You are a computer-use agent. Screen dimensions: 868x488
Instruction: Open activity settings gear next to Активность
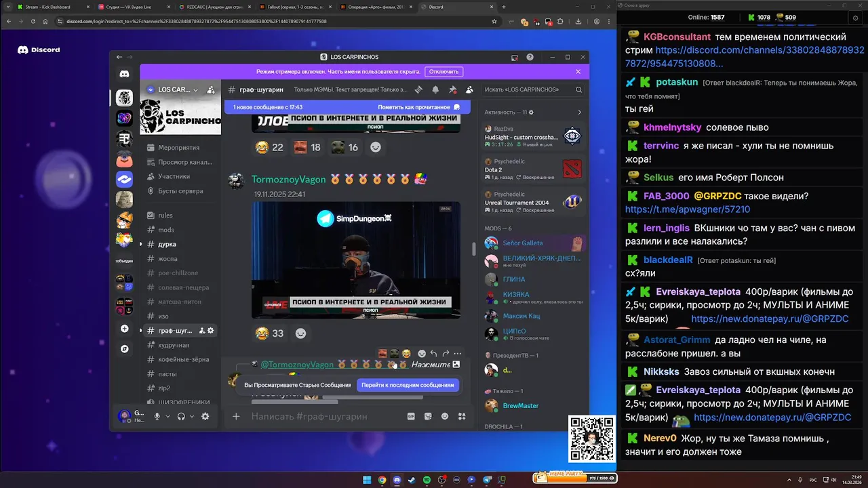pos(531,113)
